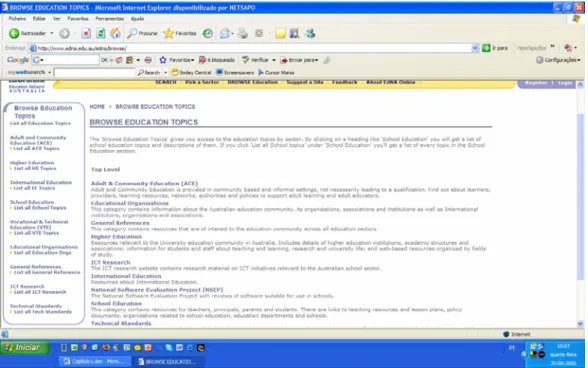This screenshot has width=588, height=368.
Task: Click Ir para go button
Action: pos(495,48)
